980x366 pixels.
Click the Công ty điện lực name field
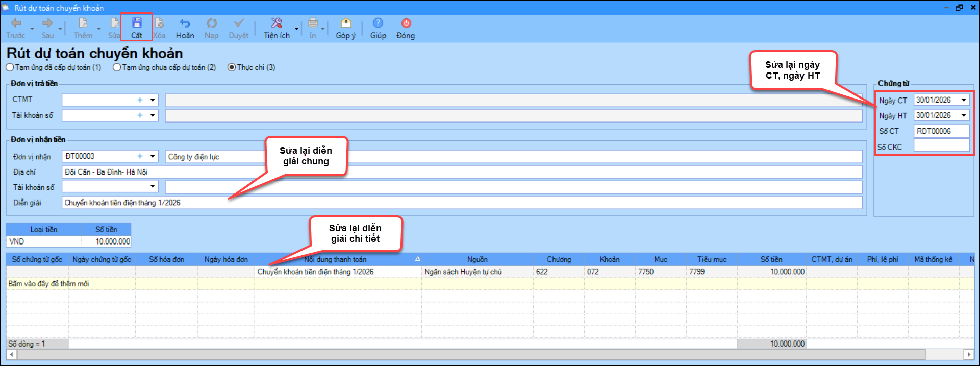coord(514,157)
